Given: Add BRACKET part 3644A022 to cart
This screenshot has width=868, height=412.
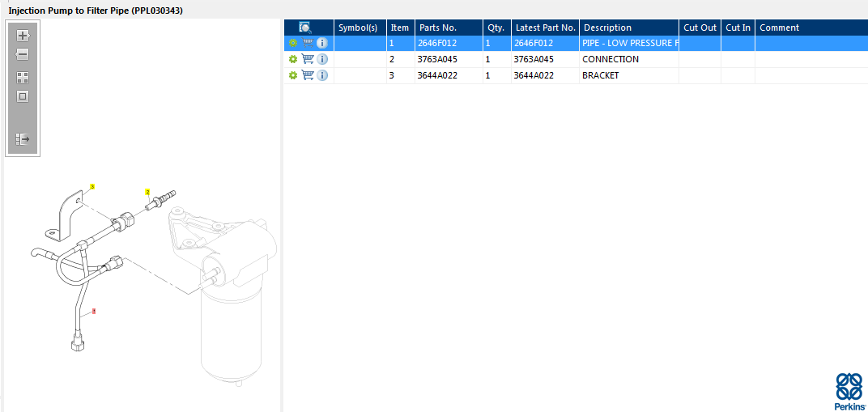Looking at the screenshot, I should click(x=308, y=76).
